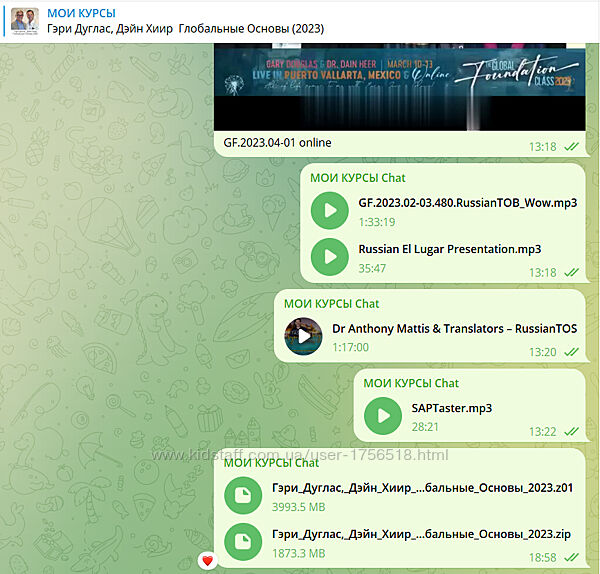Download the 1873.3 MB .zip file
600x574 pixels.
pyautogui.click(x=242, y=542)
